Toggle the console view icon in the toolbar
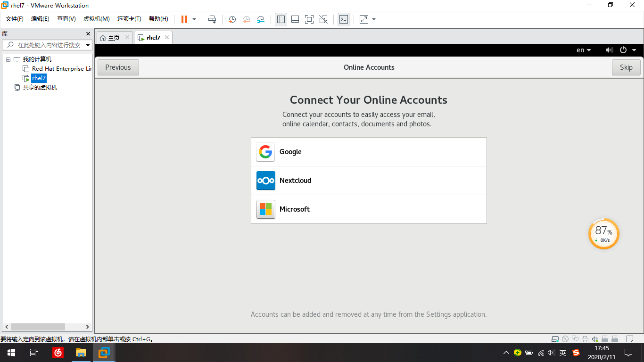The height and width of the screenshot is (362, 644). 344,19
